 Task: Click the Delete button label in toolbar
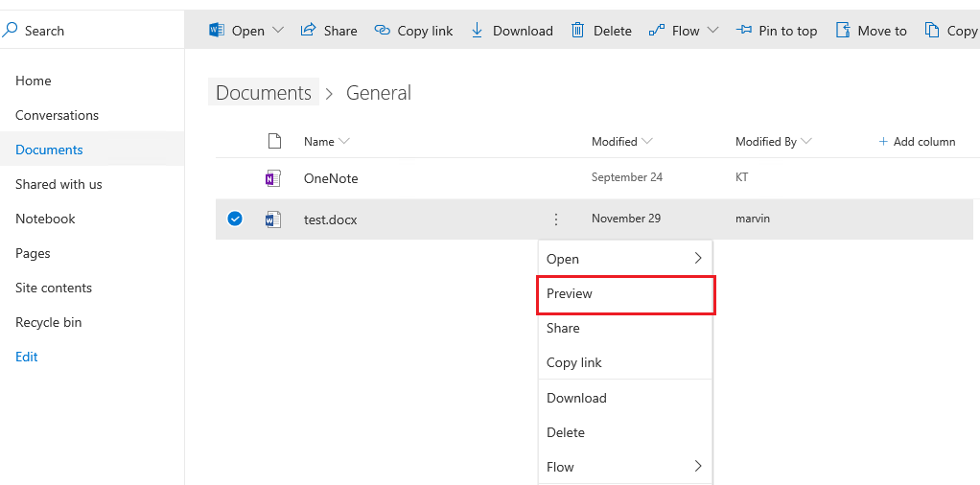(x=613, y=31)
